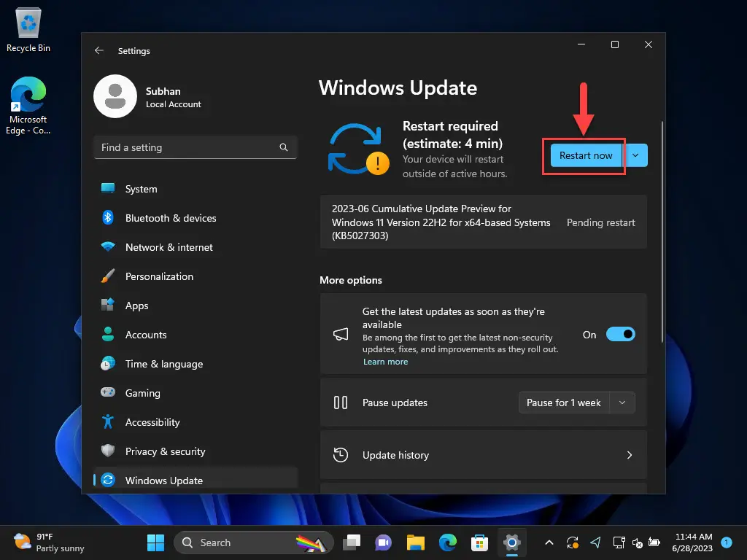This screenshot has width=747, height=560.
Task: Open Update history
Action: click(484, 455)
